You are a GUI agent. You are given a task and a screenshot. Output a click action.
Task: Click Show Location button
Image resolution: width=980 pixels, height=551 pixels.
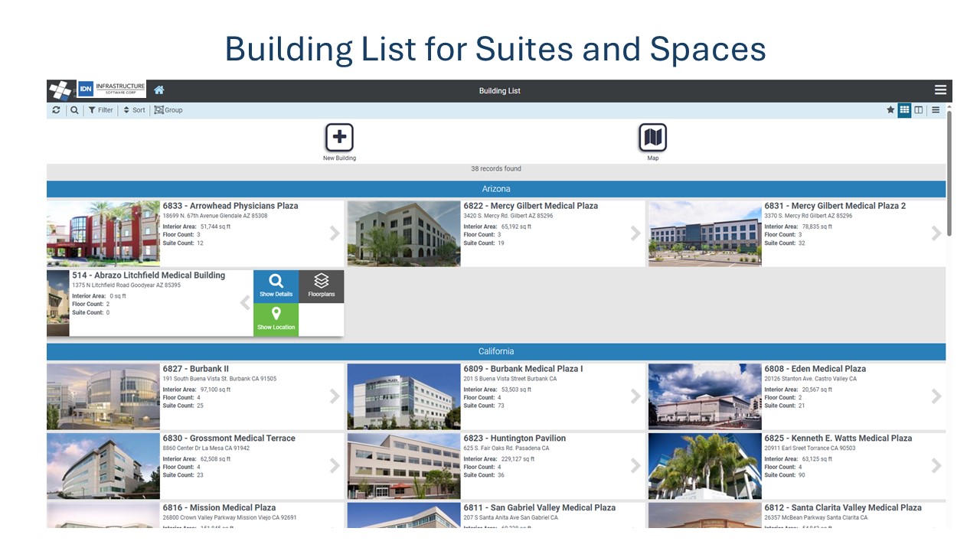(276, 320)
